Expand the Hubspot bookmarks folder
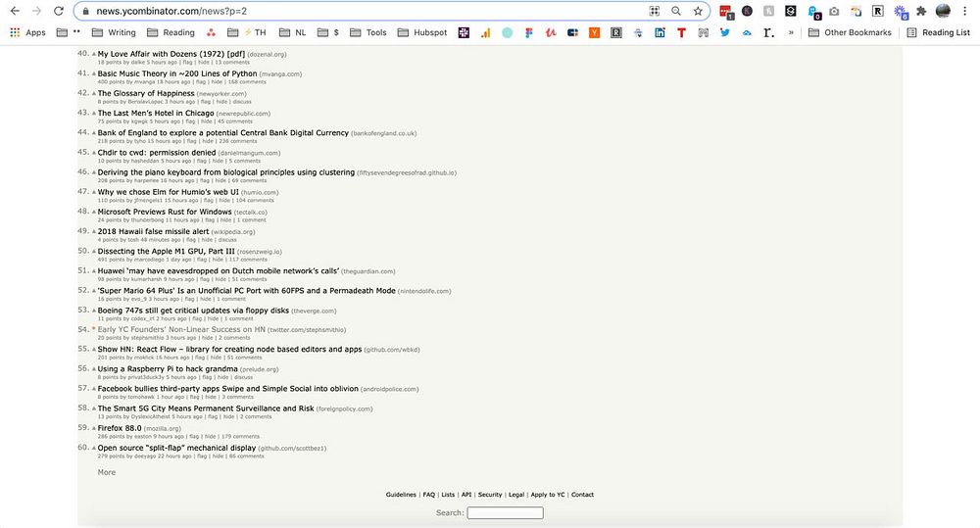 pyautogui.click(x=422, y=32)
